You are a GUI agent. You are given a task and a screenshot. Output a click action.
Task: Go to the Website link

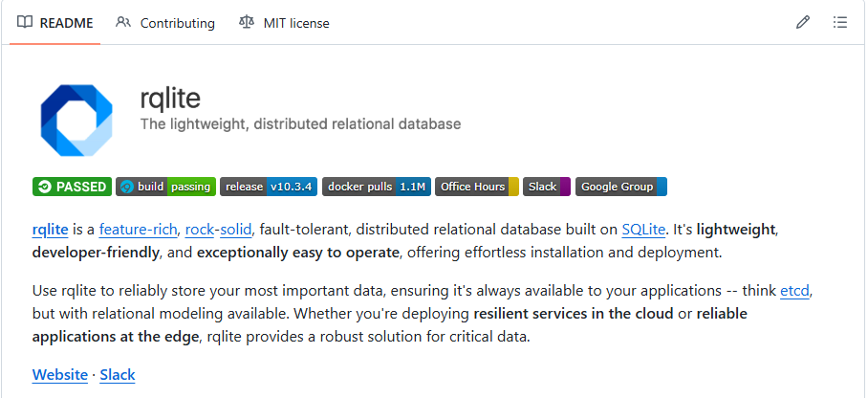(x=60, y=375)
